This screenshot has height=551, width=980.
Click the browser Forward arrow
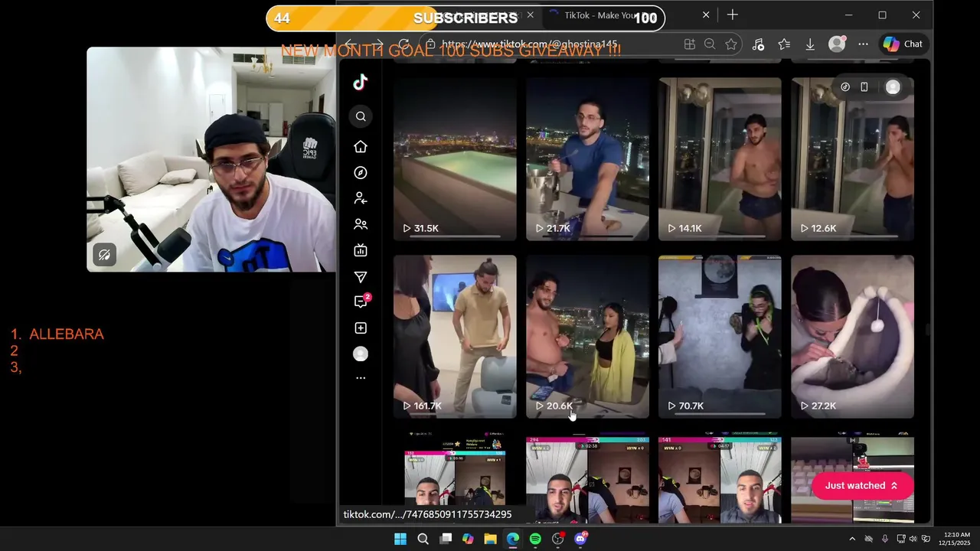pyautogui.click(x=377, y=44)
